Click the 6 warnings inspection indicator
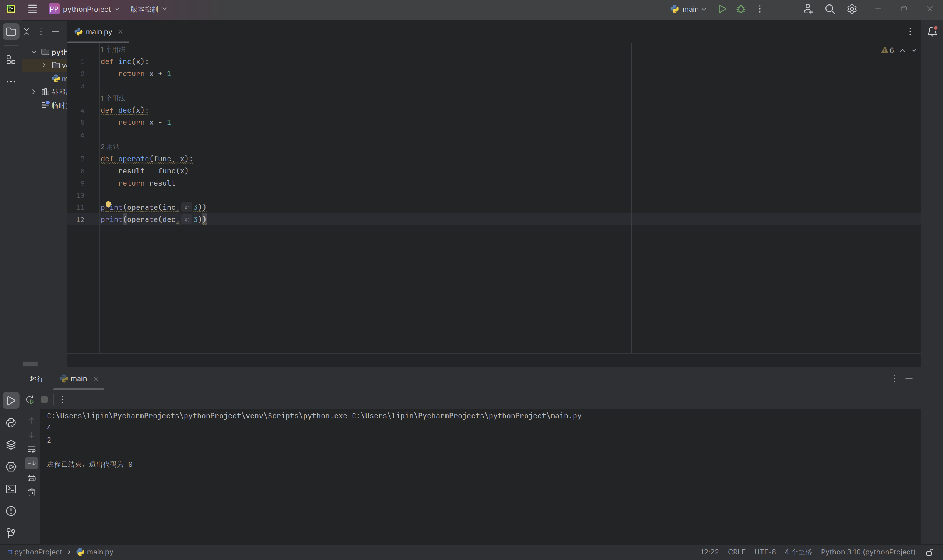The image size is (943, 560). pyautogui.click(x=887, y=50)
